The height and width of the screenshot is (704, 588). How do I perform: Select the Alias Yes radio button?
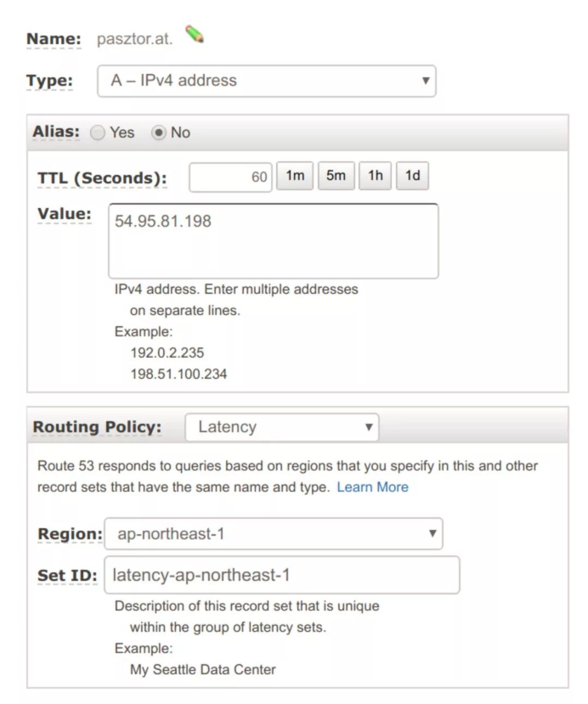coord(97,133)
